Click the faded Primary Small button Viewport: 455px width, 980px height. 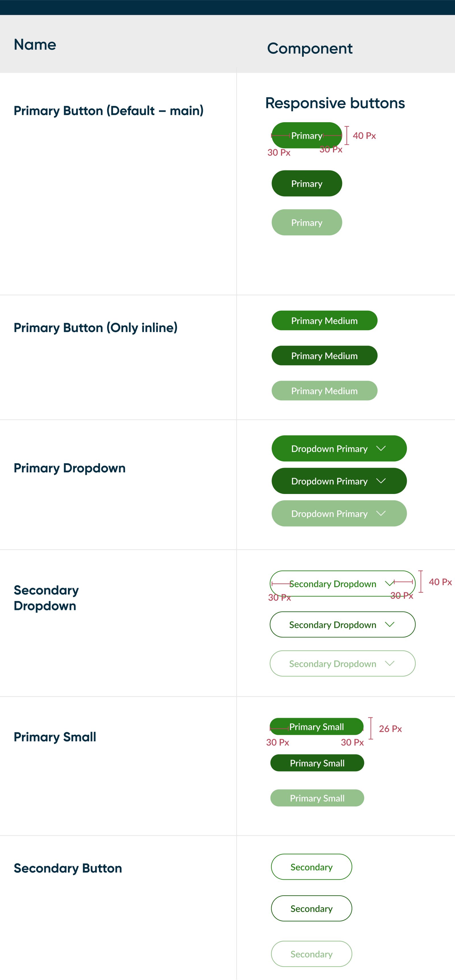click(317, 798)
